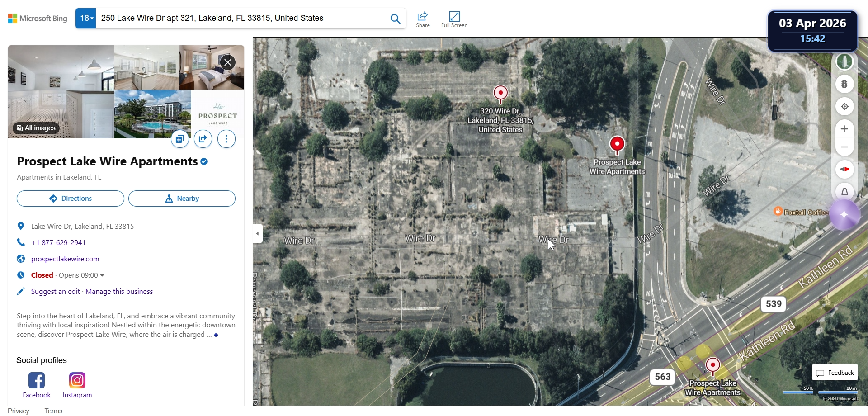Click the verified badge beside the title
The image size is (868, 416).
[204, 161]
